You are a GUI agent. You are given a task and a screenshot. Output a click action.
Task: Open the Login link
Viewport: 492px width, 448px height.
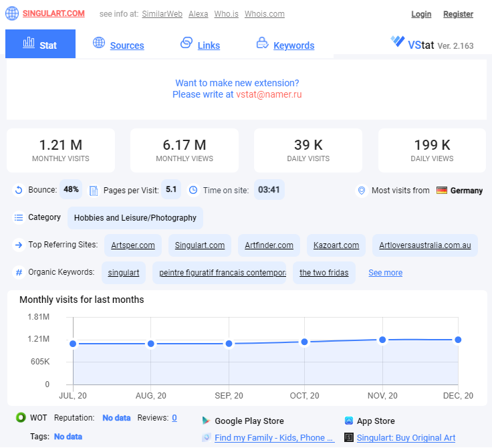(x=421, y=14)
